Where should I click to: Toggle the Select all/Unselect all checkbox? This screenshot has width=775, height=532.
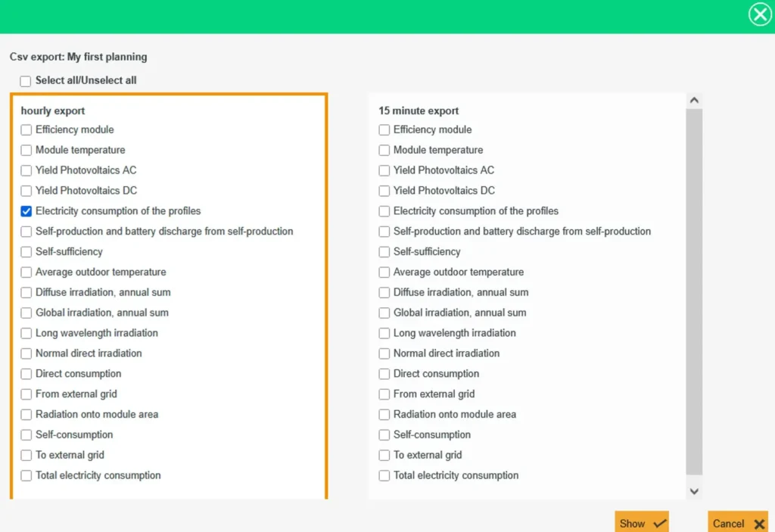coord(26,81)
